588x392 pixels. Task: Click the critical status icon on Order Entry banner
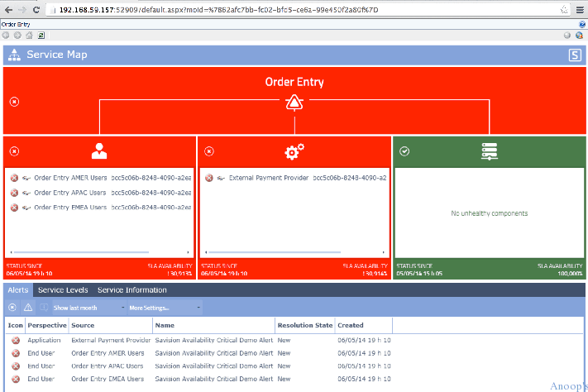(x=14, y=102)
